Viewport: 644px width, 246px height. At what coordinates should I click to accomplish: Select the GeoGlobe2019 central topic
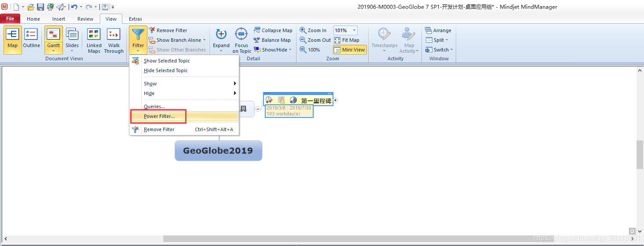click(x=218, y=151)
